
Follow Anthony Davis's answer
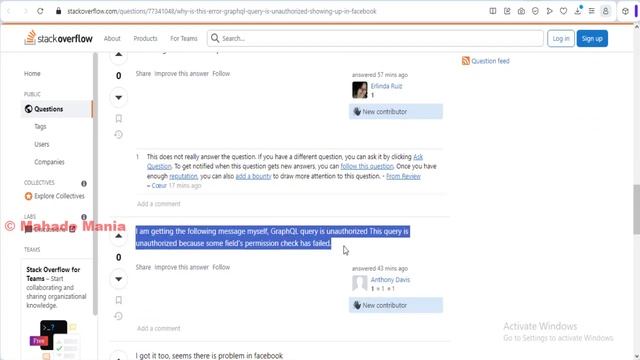(221, 267)
